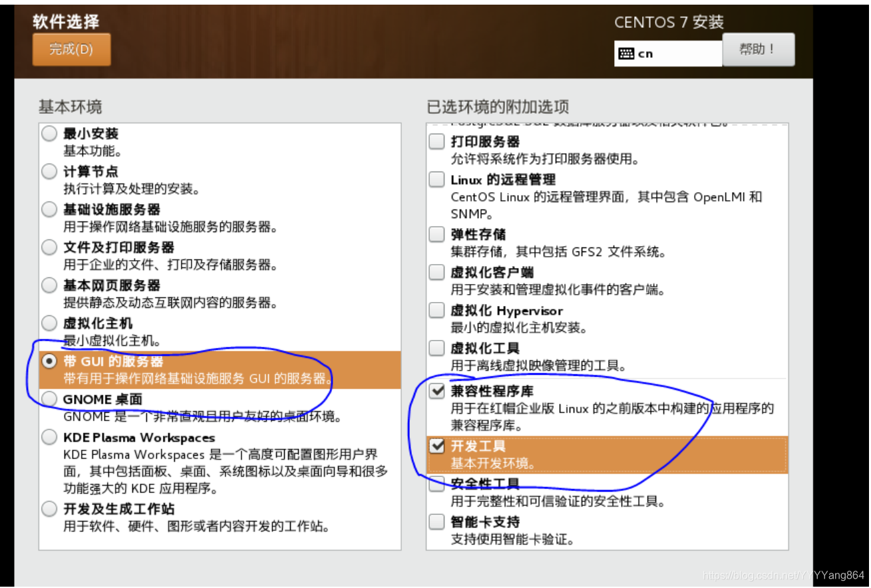Click the text 基本开发环境。
The image size is (871, 588).
coord(493,464)
